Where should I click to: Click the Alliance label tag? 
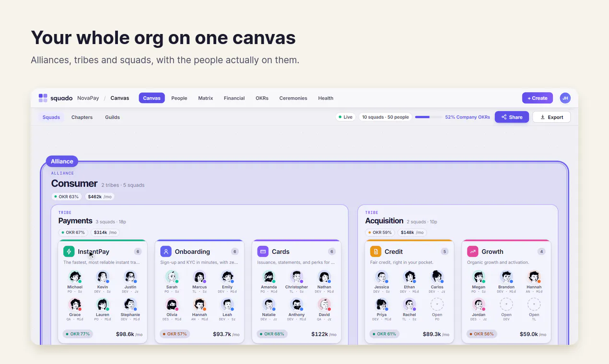pyautogui.click(x=62, y=161)
